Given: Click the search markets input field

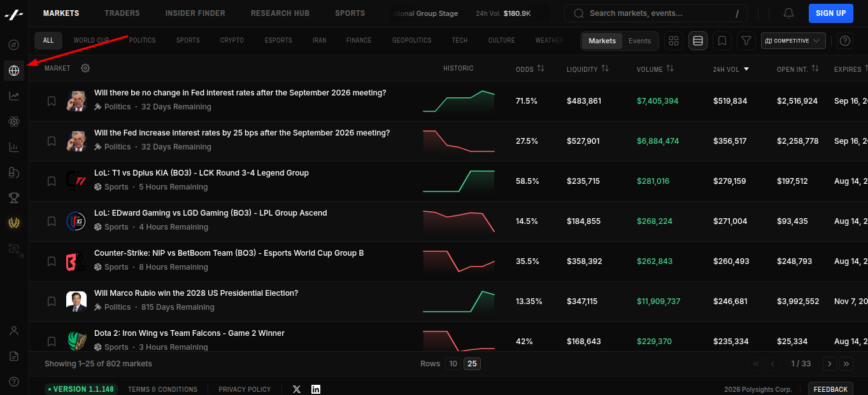Looking at the screenshot, I should (x=656, y=13).
